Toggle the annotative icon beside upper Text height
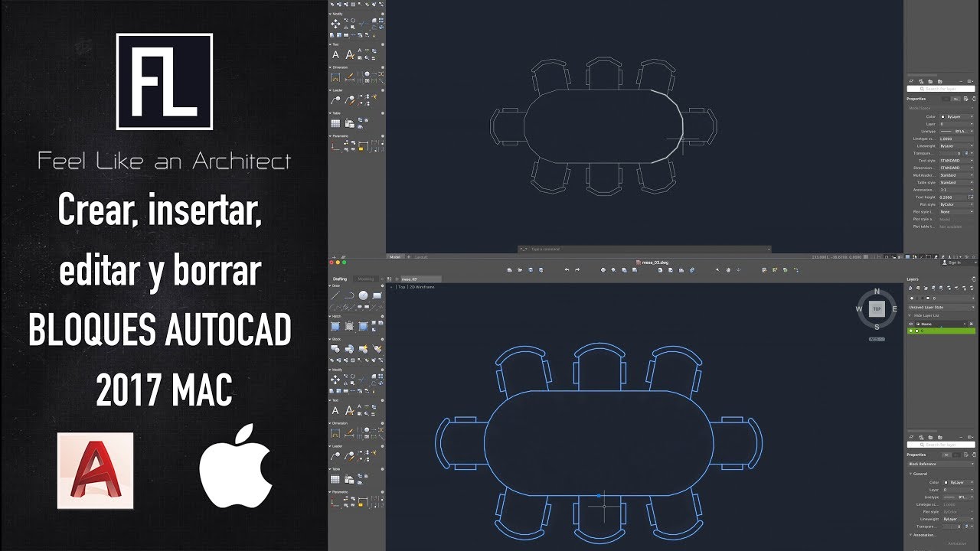Screen dimensions: 980x551 (x=971, y=197)
